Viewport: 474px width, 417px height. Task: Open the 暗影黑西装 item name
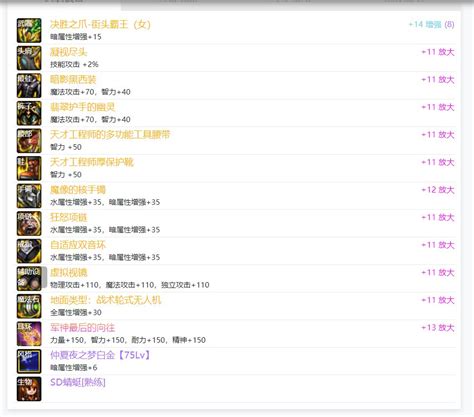click(73, 79)
